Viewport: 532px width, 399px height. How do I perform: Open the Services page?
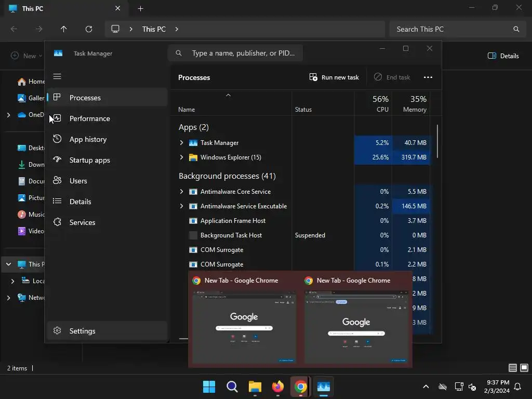click(107, 222)
